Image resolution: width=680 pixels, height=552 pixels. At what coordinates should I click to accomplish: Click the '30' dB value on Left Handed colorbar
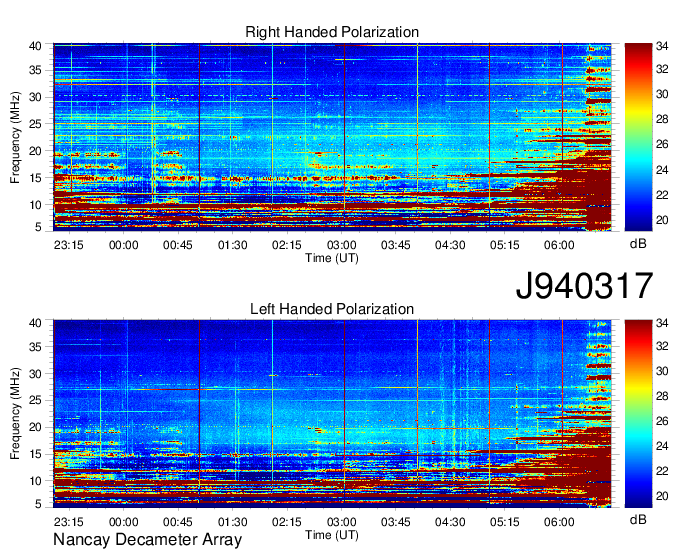[x=662, y=371]
